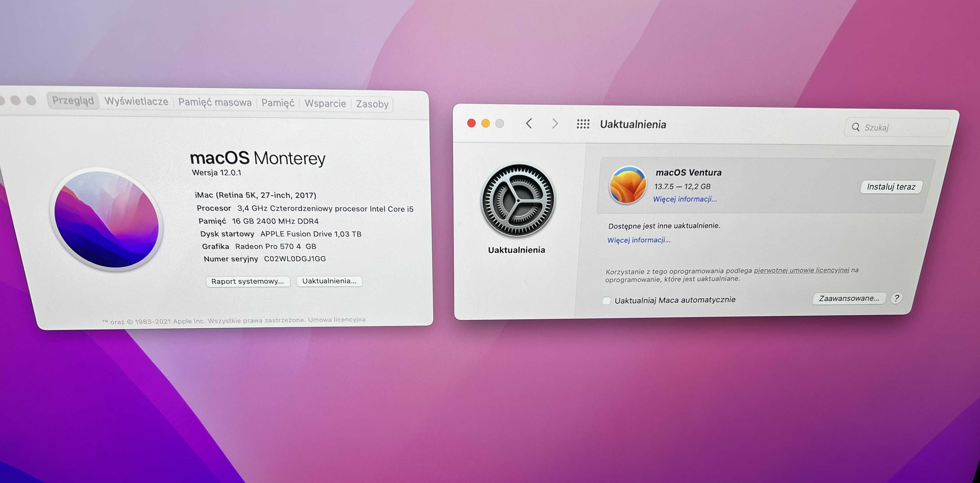Switch to the Przegląd tab
Screen dimensions: 980x483
tap(73, 100)
